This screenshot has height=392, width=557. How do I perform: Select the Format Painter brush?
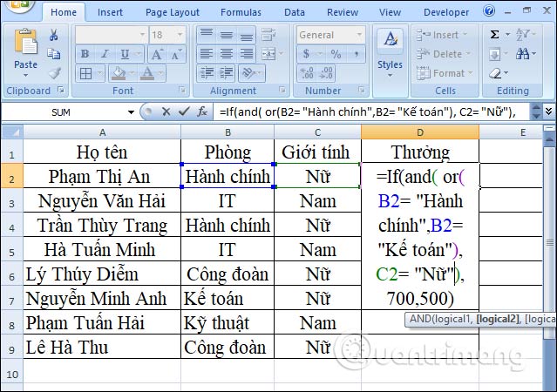pos(54,73)
